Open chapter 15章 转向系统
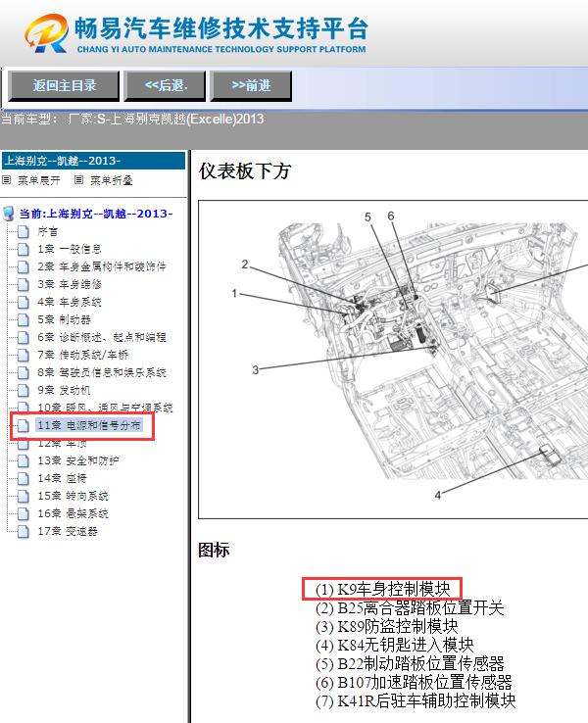The width and height of the screenshot is (588, 723). pyautogui.click(x=73, y=496)
